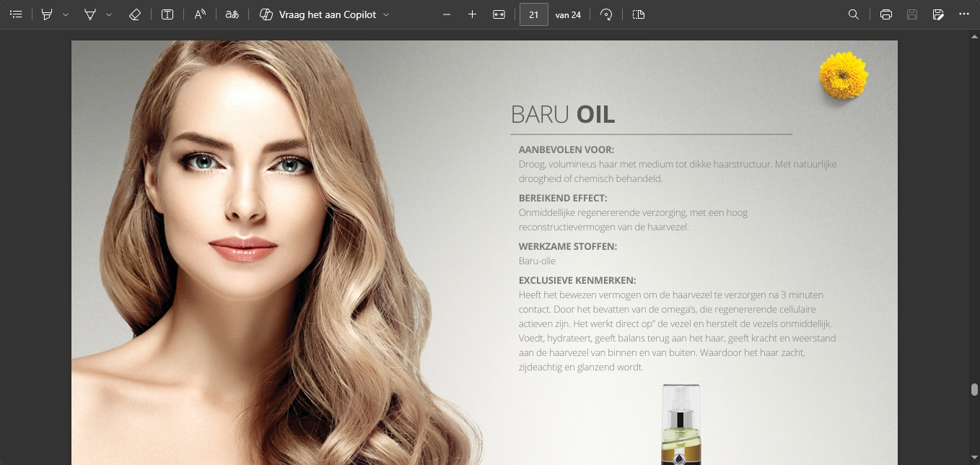
Task: Expand the draw pen options dropdown
Action: click(x=109, y=14)
